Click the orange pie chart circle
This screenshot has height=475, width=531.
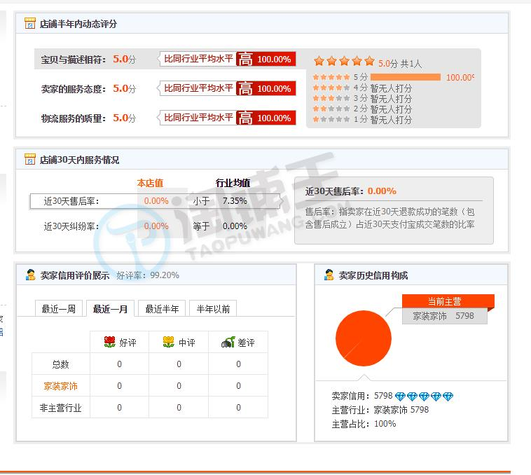coord(363,338)
